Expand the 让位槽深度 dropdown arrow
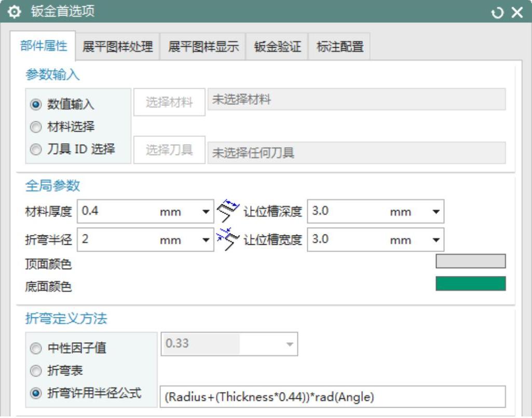The image size is (532, 418). click(436, 212)
